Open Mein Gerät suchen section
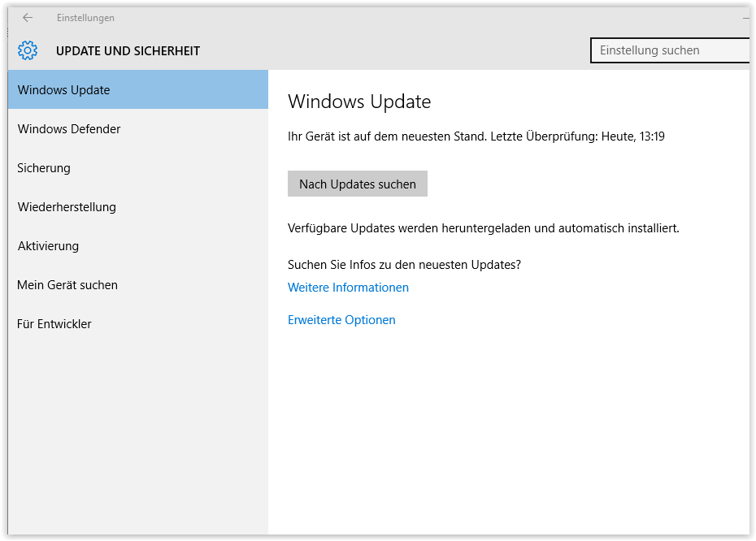This screenshot has width=756, height=541. 138,284
